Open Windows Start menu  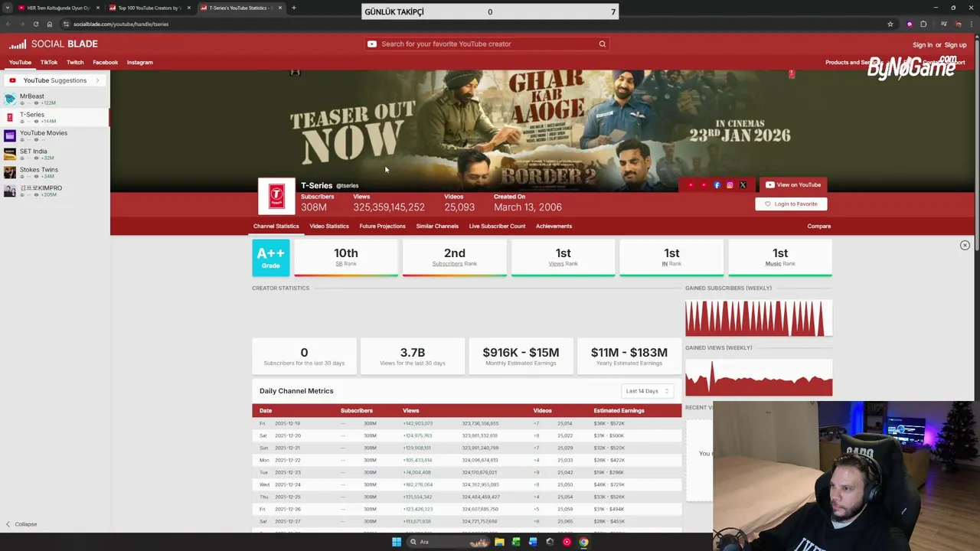pos(397,542)
